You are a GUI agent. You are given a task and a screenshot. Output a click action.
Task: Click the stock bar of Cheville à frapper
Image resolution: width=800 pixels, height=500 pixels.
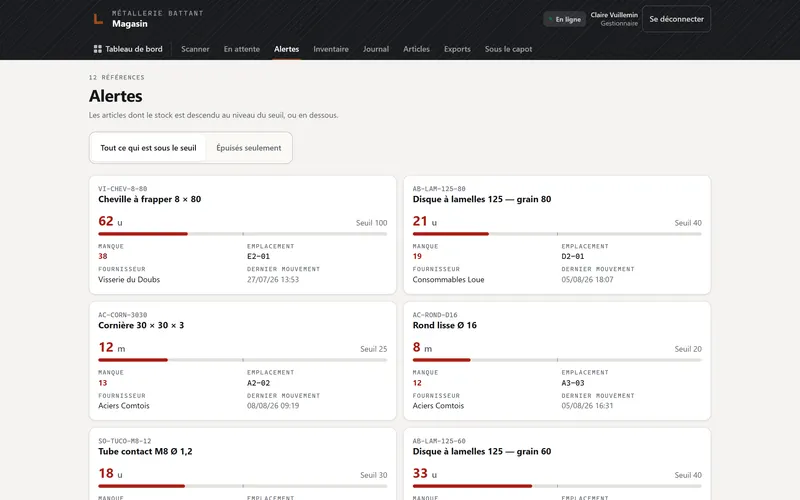coord(242,234)
